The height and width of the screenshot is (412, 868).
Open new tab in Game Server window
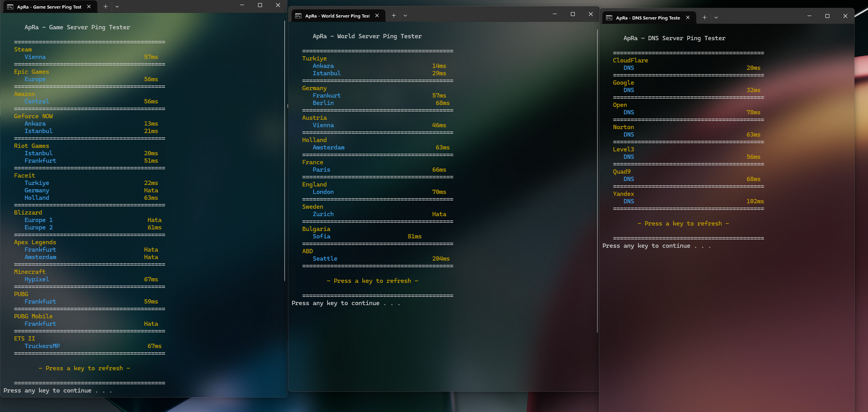(x=105, y=7)
